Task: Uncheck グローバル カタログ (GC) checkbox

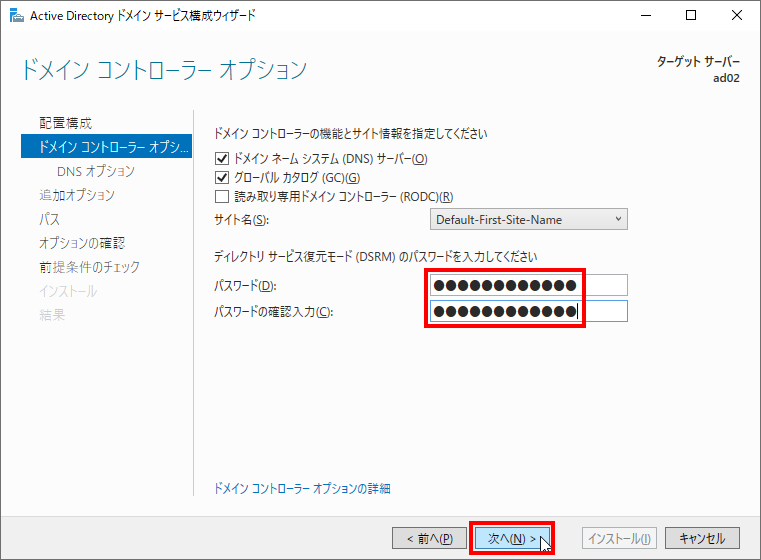Action: click(222, 178)
